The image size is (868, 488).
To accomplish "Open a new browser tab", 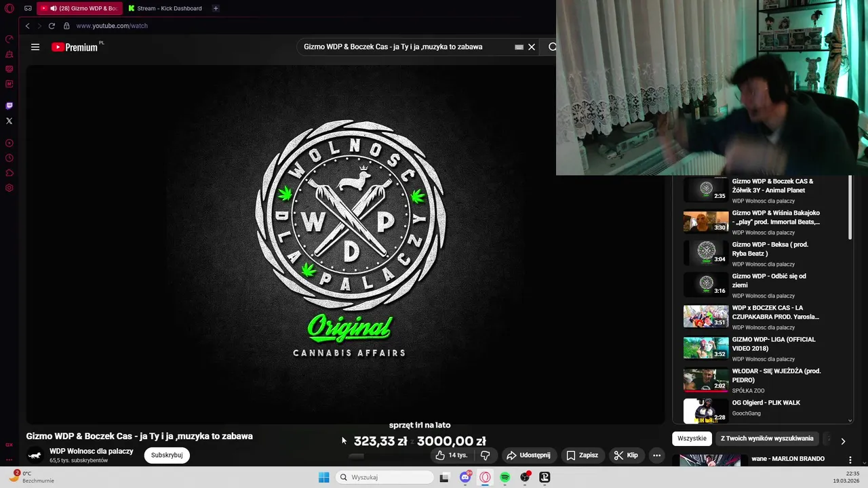I will tap(216, 8).
